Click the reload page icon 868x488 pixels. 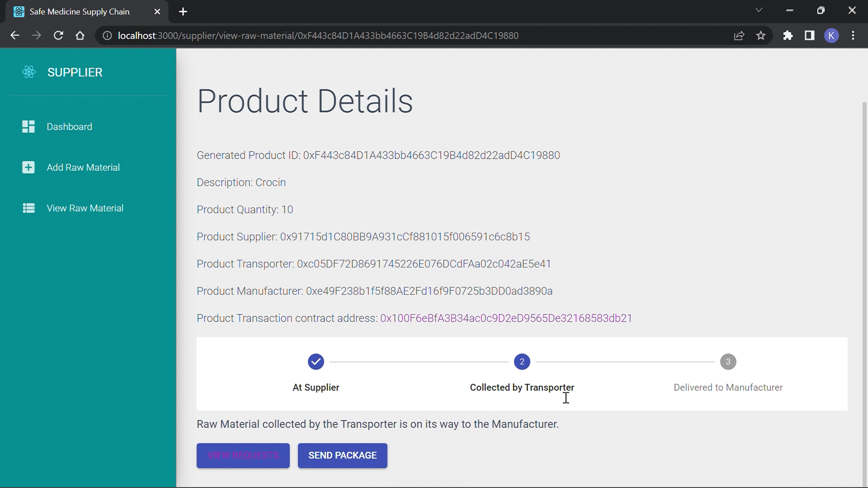[x=58, y=35]
